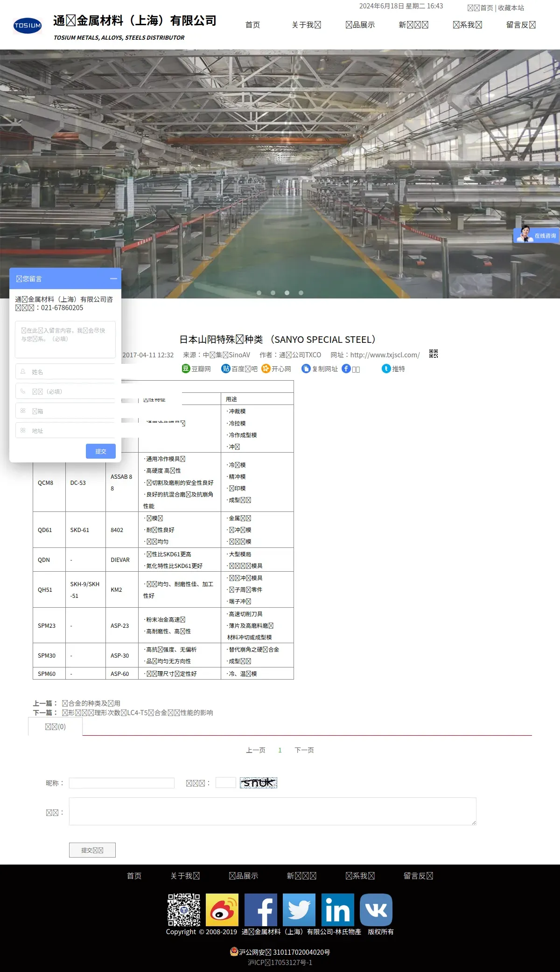The width and height of the screenshot is (560, 972).
Task: Click the DIEVAR table cell
Action: [x=122, y=560]
